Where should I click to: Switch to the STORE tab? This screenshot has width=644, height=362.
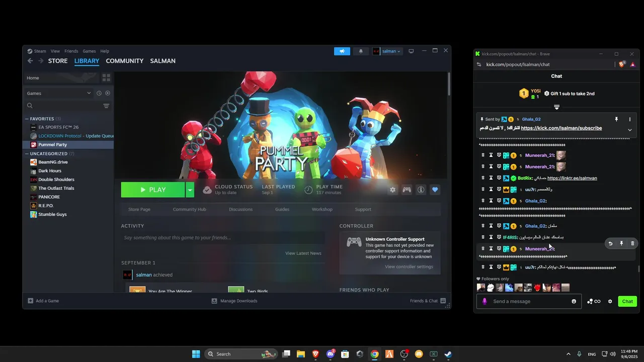click(x=58, y=61)
